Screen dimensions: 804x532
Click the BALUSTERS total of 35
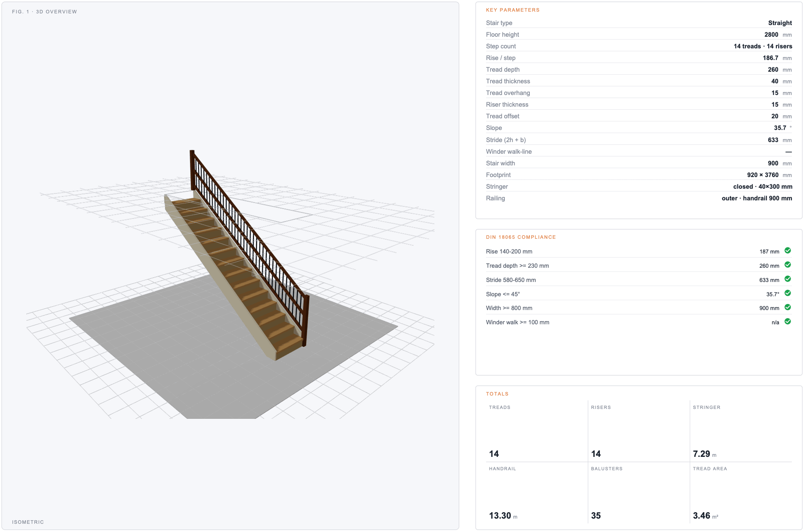595,516
